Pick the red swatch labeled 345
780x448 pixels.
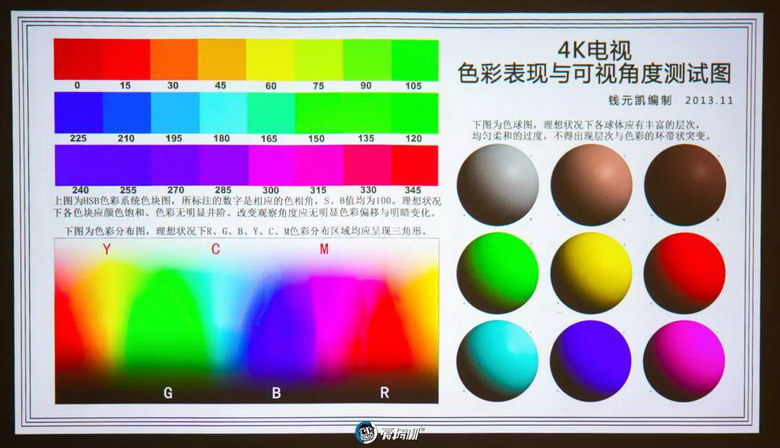pyautogui.click(x=414, y=165)
